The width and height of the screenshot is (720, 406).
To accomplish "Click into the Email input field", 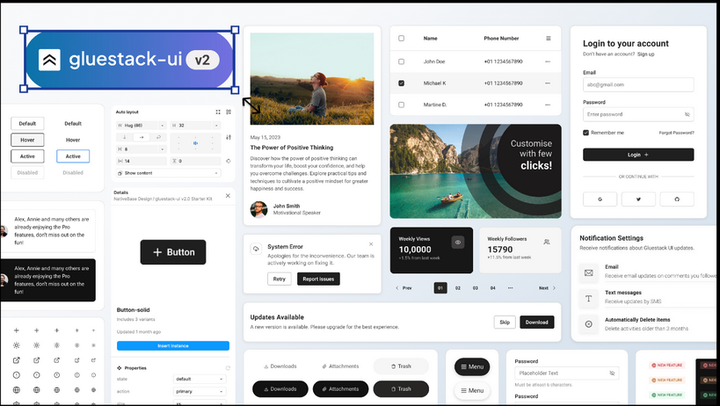I will click(638, 85).
